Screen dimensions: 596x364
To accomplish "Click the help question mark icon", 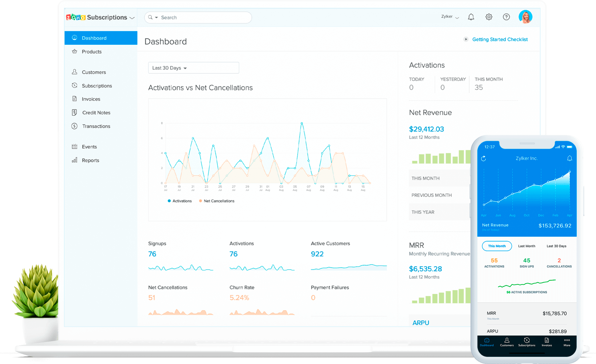I will tap(506, 17).
